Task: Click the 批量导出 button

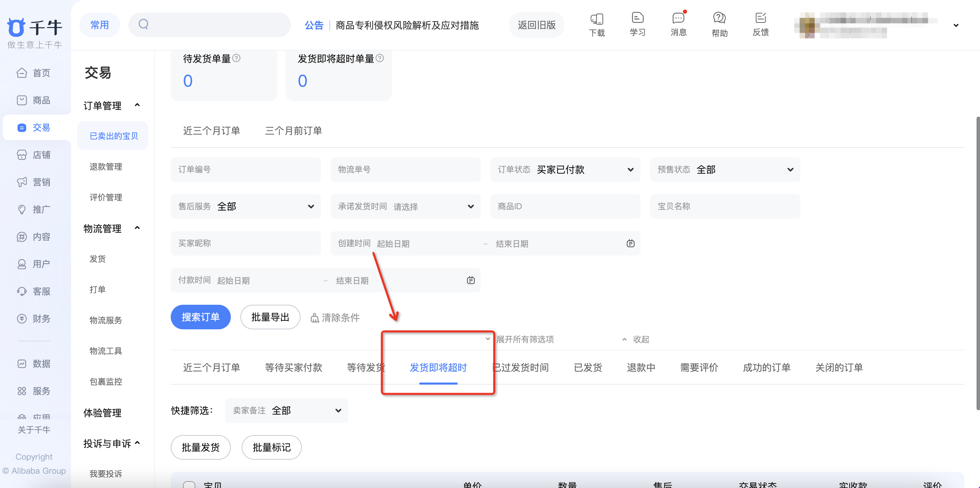Action: (x=270, y=317)
